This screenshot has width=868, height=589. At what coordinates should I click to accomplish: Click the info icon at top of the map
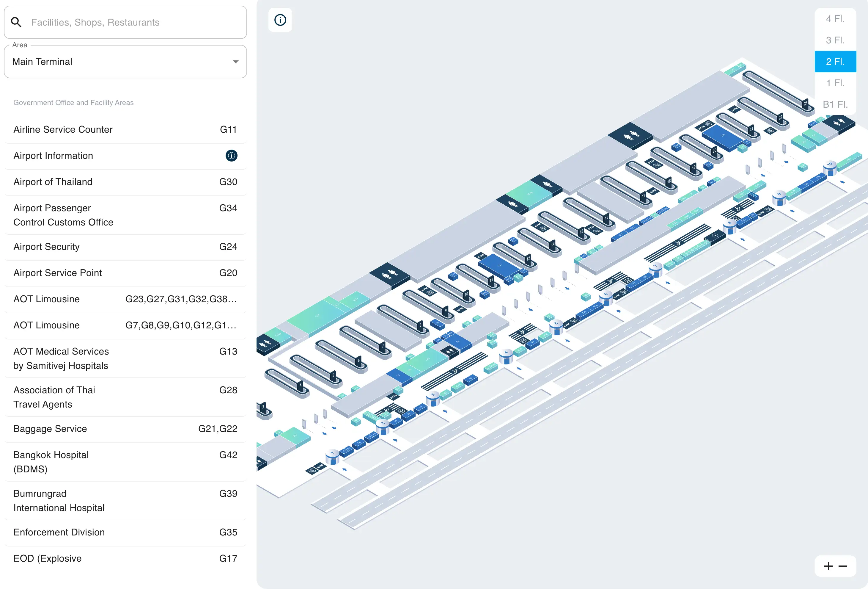tap(280, 20)
